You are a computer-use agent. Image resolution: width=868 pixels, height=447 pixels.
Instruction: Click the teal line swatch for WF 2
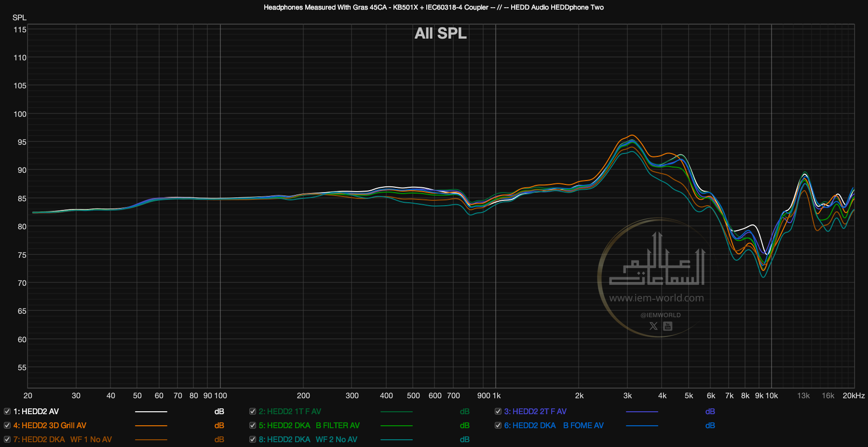[x=396, y=440]
